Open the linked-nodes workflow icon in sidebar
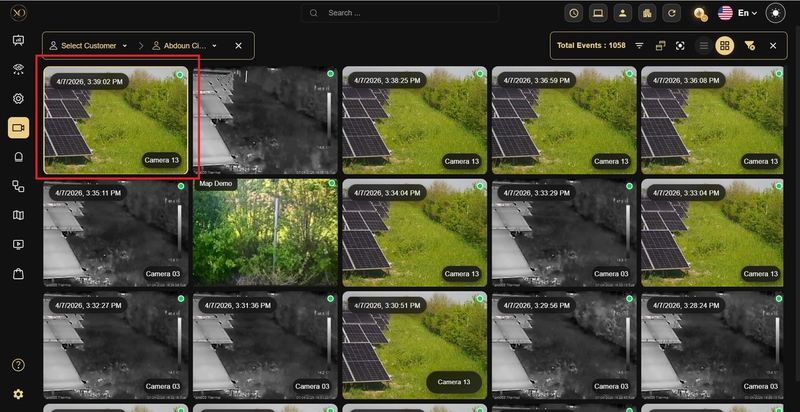 pyautogui.click(x=18, y=186)
